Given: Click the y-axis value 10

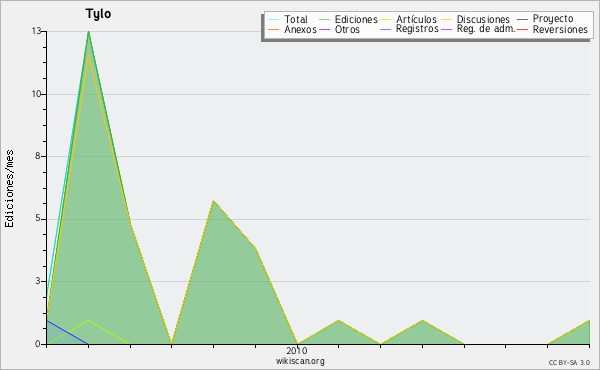Looking at the screenshot, I should (36, 94).
